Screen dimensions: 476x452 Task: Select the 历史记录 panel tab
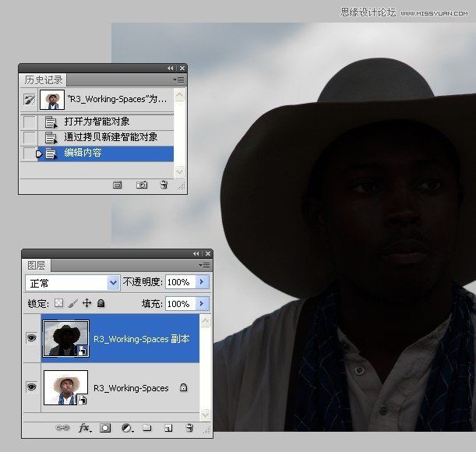[43, 80]
